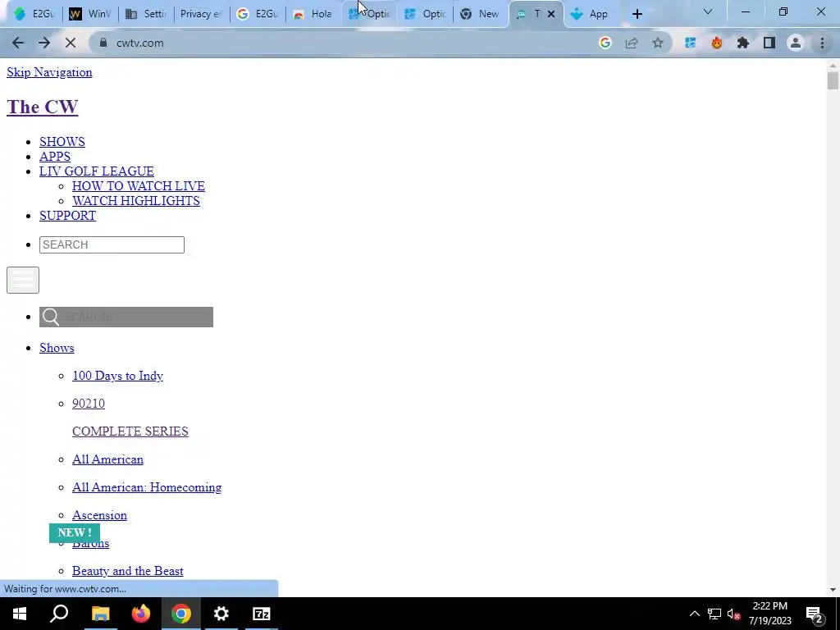Open a new tab with plus button
This screenshot has width=840, height=630.
pos(637,15)
